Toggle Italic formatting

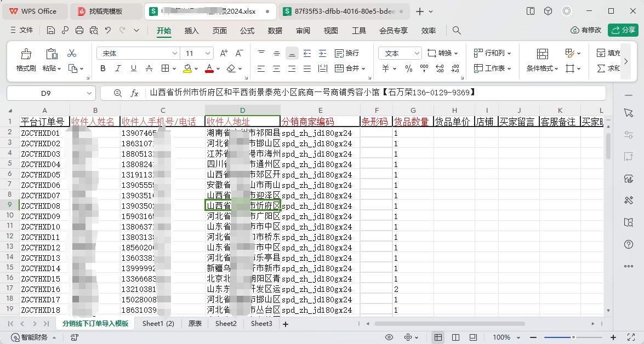118,68
